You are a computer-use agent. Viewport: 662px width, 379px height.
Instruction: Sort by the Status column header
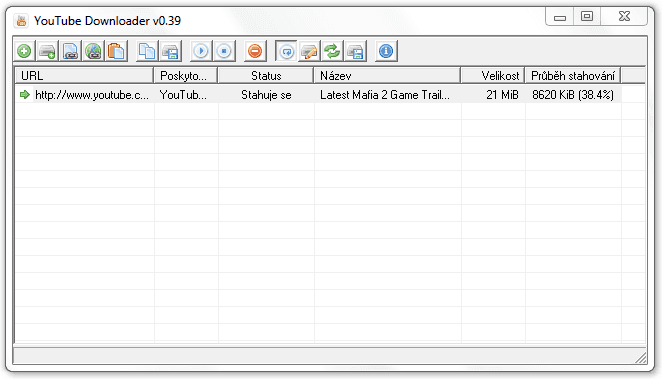(x=266, y=76)
